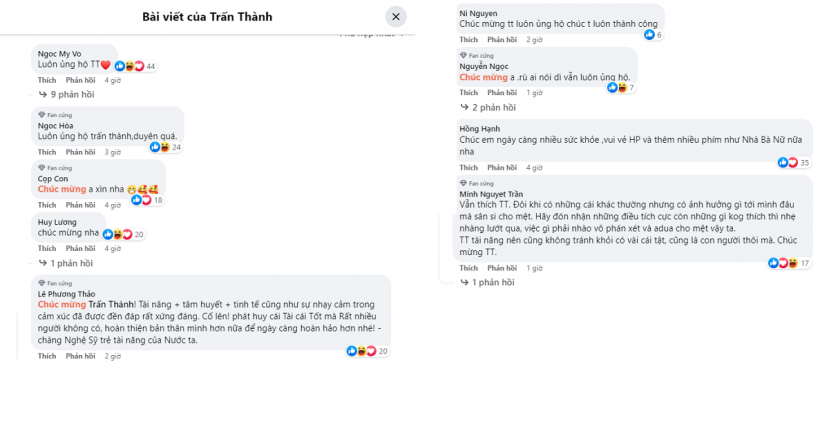Image resolution: width=829 pixels, height=446 pixels.
Task: View reaction icons on Huy Lương's comment
Action: click(x=123, y=235)
